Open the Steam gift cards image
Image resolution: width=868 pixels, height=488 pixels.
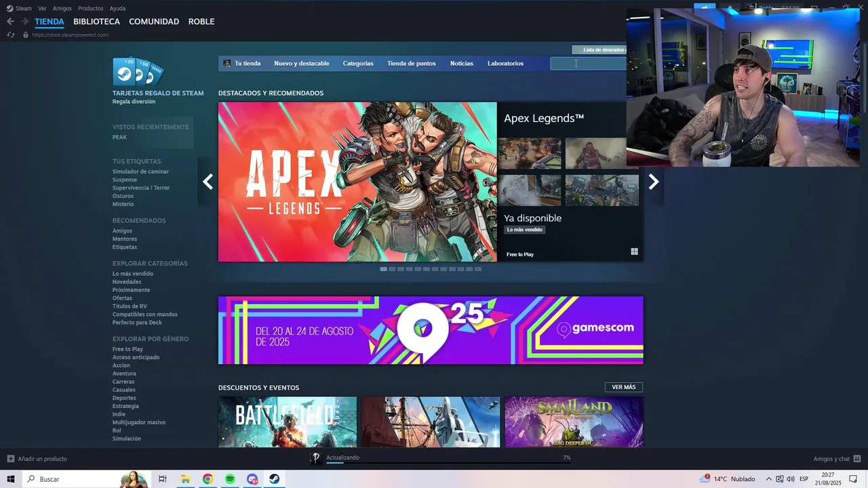[x=138, y=72]
